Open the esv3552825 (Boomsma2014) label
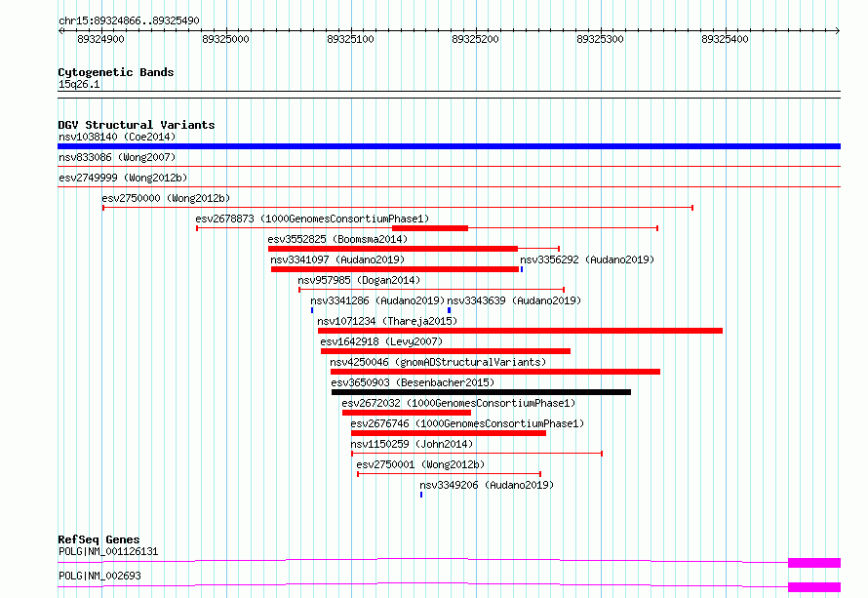This screenshot has width=868, height=598. [337, 239]
